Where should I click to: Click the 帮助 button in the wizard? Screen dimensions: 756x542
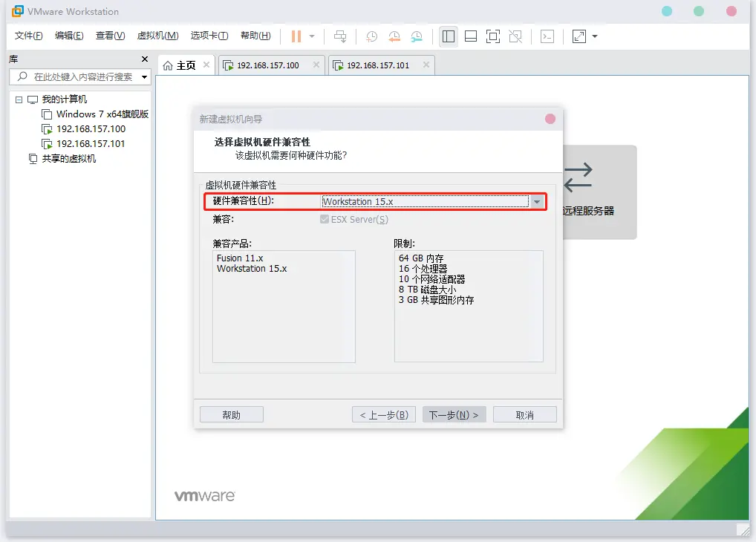(231, 414)
